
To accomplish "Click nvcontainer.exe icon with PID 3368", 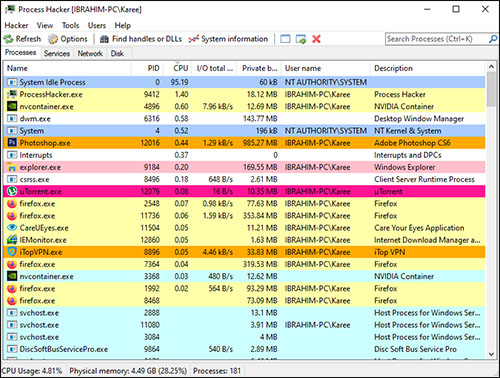I will coord(12,276).
